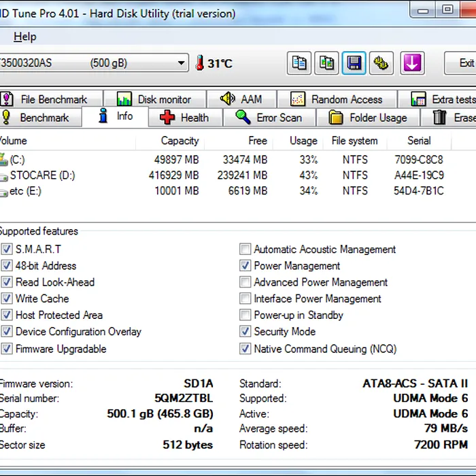The image size is (476, 476).
Task: Click the copy screenshot to clipboard icon
Action: point(326,63)
